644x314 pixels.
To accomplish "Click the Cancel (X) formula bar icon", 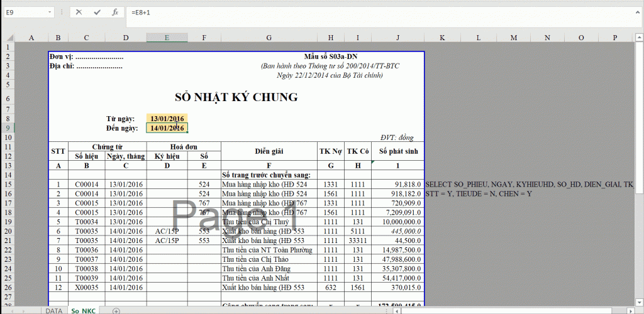I will [79, 12].
